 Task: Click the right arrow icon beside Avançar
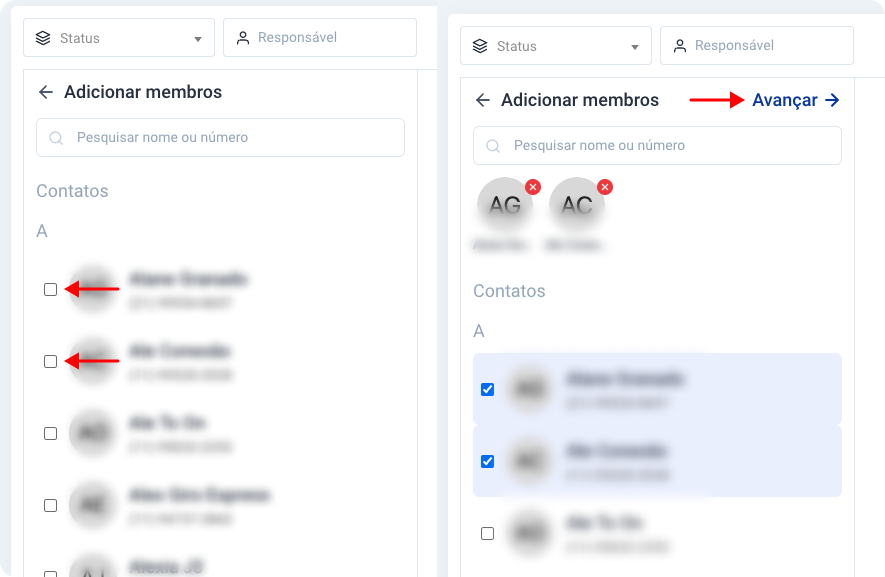click(832, 100)
